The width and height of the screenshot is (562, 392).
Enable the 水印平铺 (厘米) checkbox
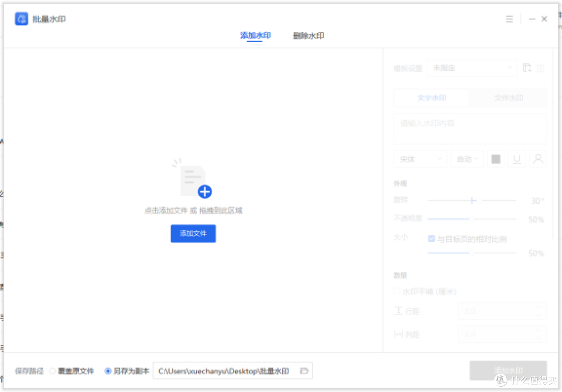coord(397,291)
